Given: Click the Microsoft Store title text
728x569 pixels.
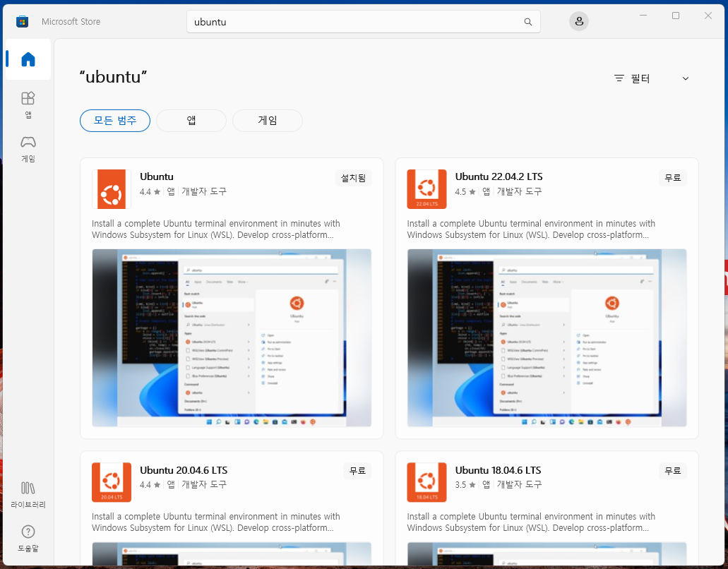Looking at the screenshot, I should 71,22.
